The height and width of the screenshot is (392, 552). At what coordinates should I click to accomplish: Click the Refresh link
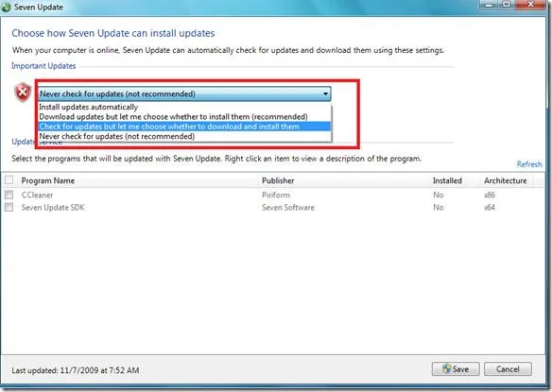[x=529, y=164]
